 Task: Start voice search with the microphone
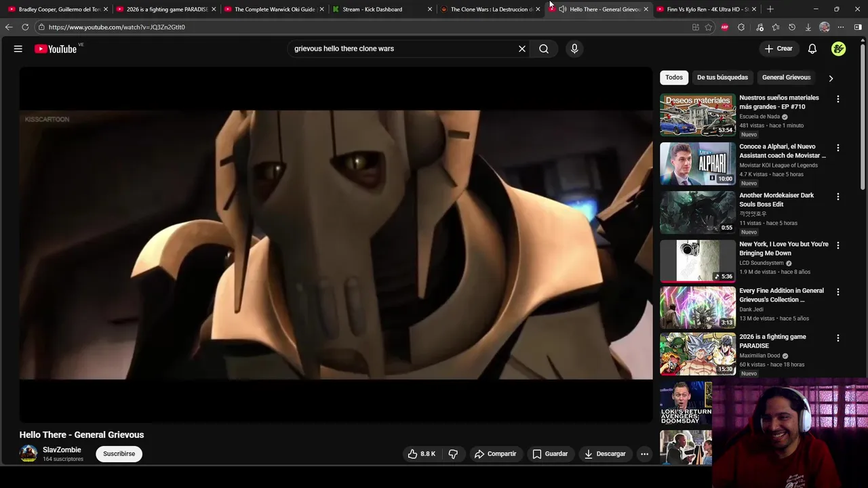coord(574,49)
